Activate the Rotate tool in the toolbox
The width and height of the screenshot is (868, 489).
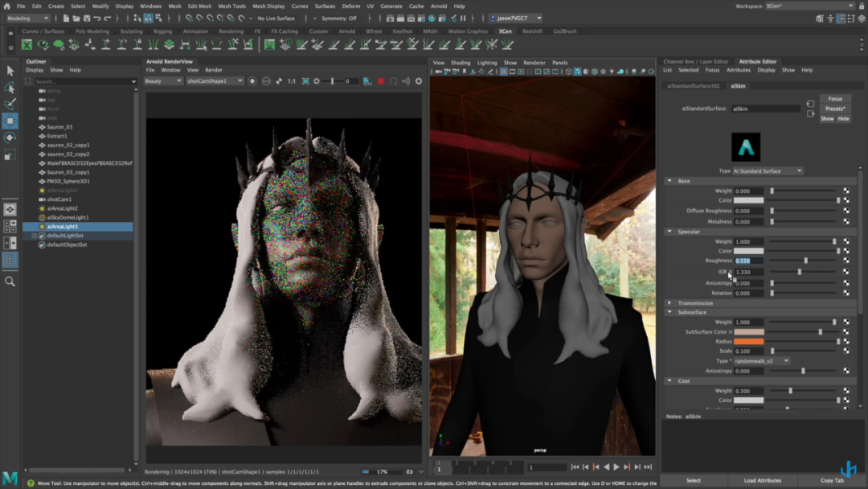(x=10, y=138)
